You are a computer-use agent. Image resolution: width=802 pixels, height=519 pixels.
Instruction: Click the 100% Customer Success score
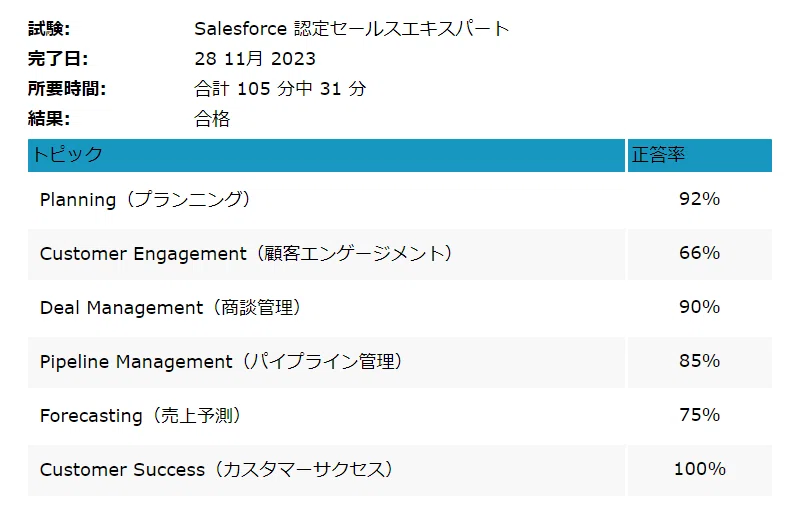tap(700, 469)
